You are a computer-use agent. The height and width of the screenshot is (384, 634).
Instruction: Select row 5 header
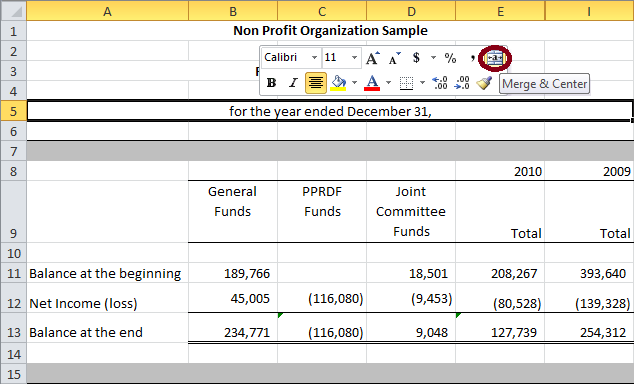pos(13,111)
